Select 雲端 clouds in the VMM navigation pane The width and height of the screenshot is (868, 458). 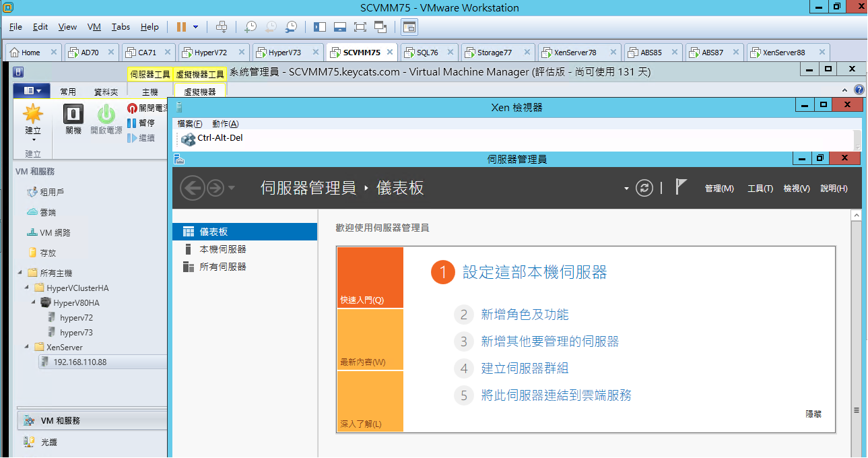coord(41,212)
